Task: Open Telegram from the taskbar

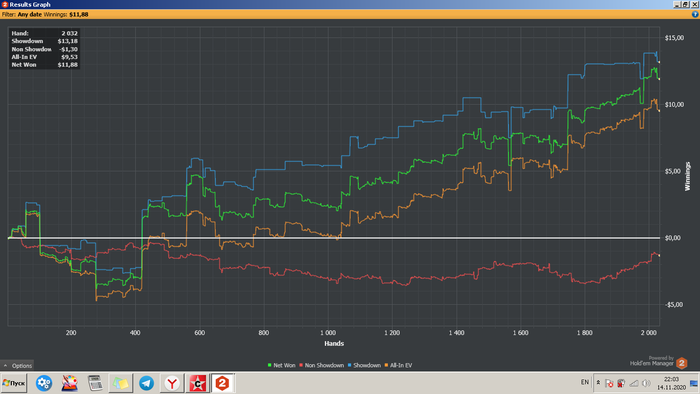Action: [x=146, y=383]
